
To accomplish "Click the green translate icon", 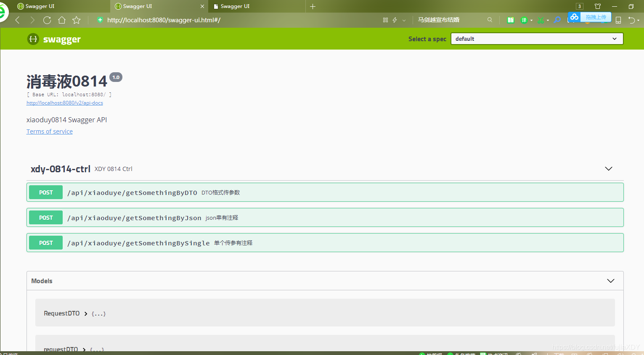I will 524,20.
